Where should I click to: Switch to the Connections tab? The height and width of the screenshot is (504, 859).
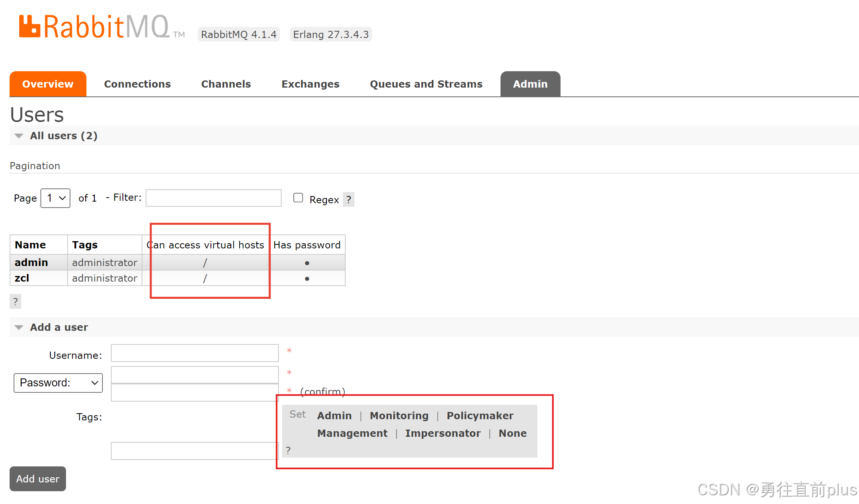pos(137,84)
